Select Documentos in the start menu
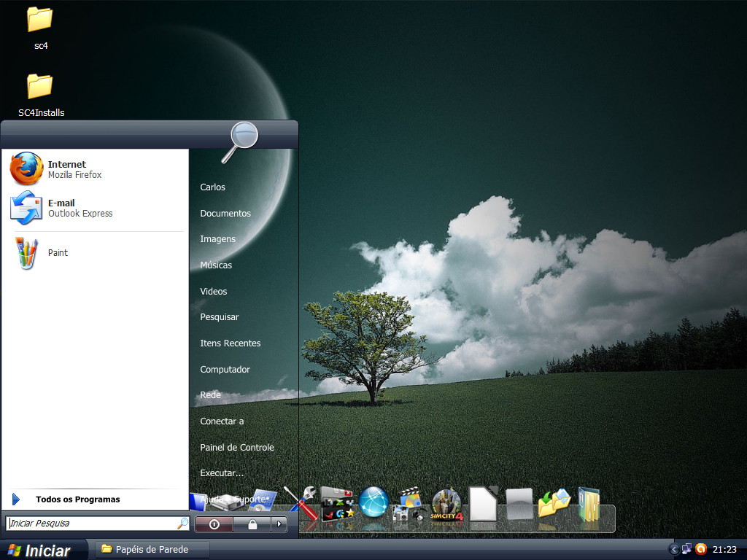The image size is (747, 560). click(x=225, y=213)
